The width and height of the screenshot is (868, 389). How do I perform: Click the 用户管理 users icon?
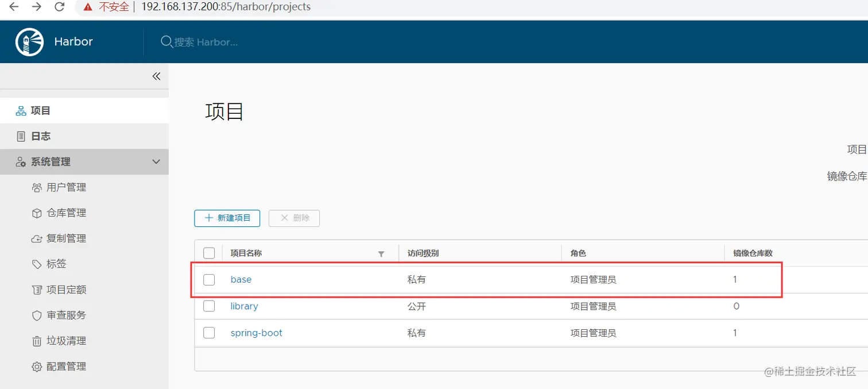(x=37, y=187)
